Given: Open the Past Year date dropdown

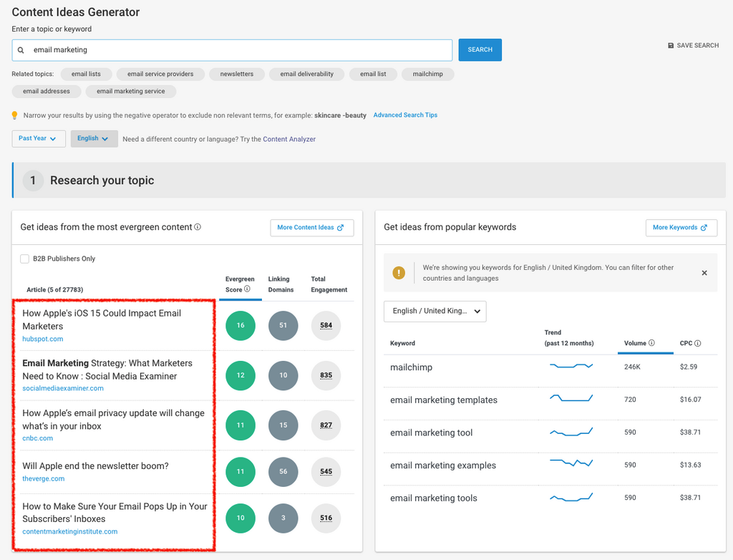Looking at the screenshot, I should click(39, 138).
